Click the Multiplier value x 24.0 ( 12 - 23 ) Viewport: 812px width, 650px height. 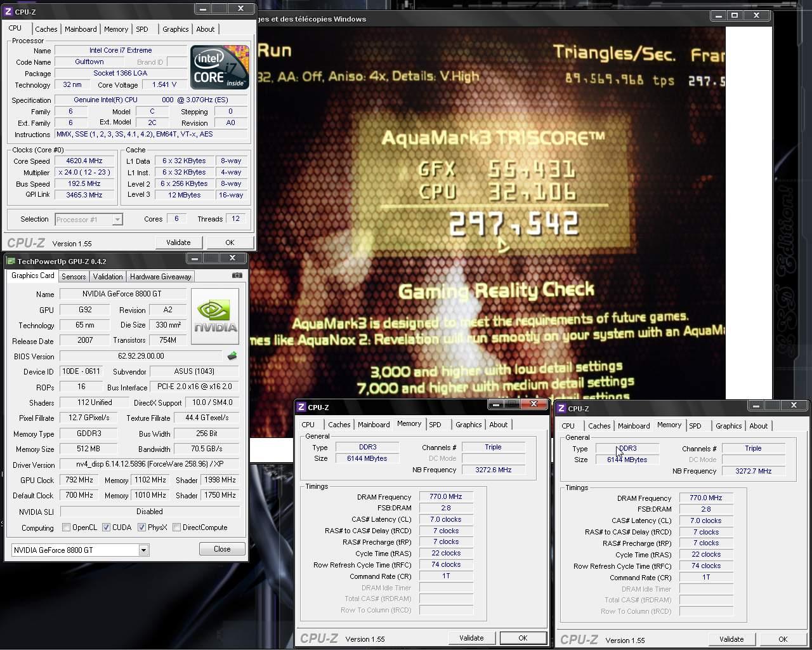click(84, 173)
